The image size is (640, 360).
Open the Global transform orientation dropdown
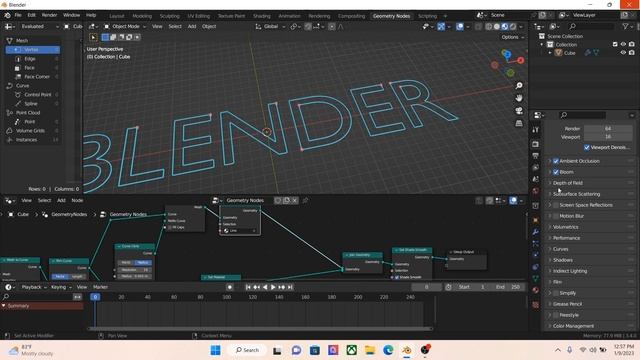point(270,27)
